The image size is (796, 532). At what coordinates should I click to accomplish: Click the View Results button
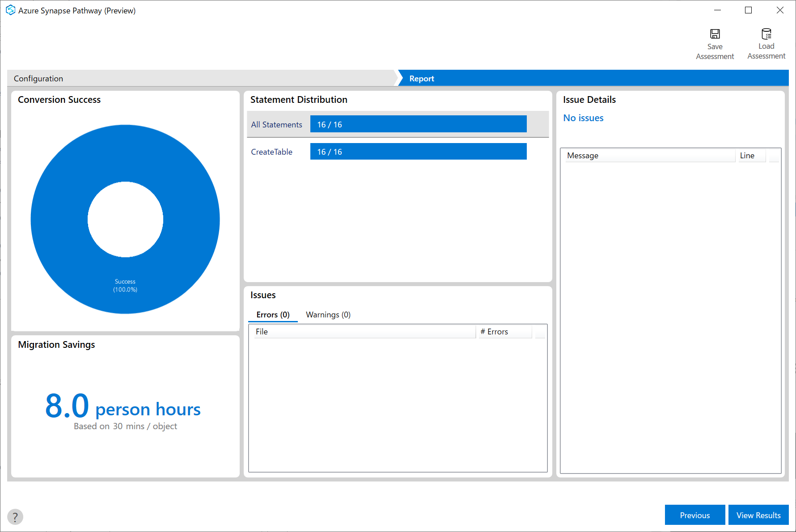[x=758, y=515]
